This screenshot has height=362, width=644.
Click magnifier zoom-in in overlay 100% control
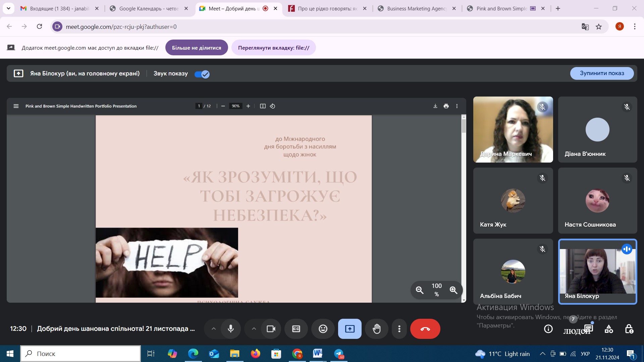click(453, 290)
